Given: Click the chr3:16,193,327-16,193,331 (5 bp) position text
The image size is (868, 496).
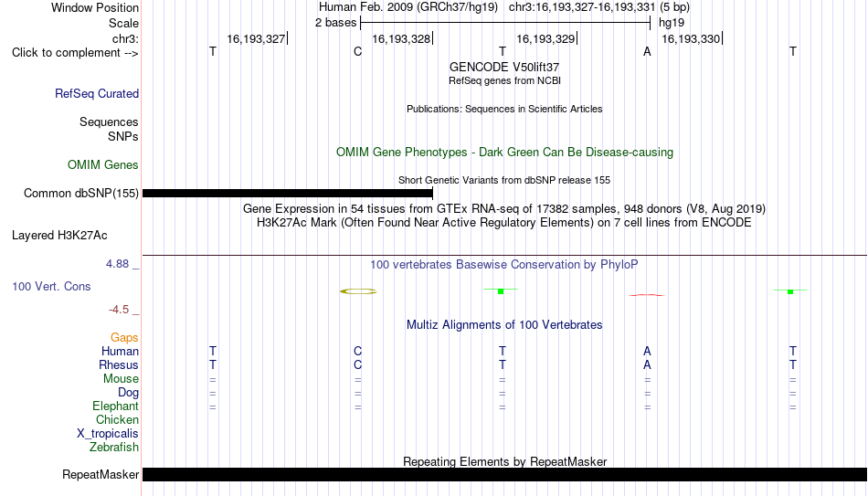Looking at the screenshot, I should [x=599, y=7].
